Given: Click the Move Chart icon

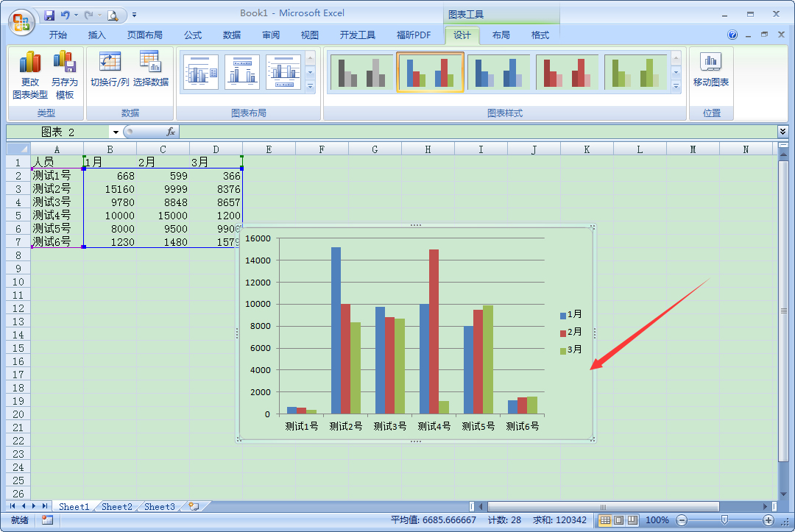Looking at the screenshot, I should (x=710, y=71).
